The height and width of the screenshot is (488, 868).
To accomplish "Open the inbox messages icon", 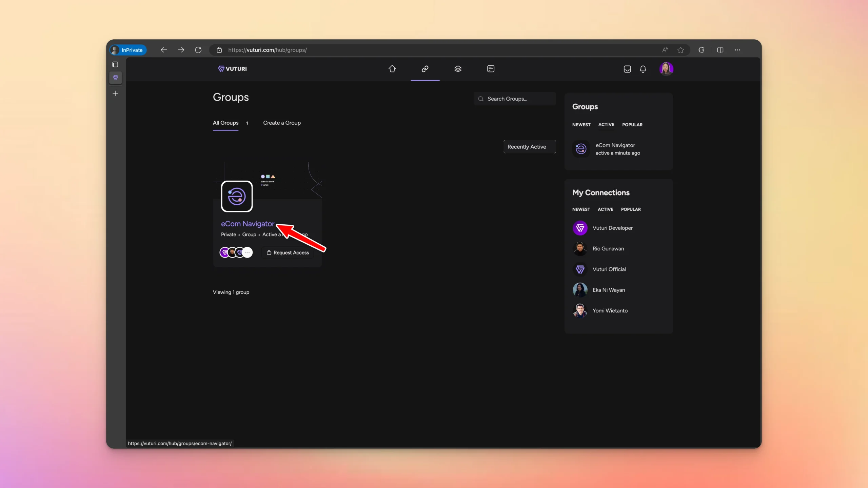I will [627, 69].
